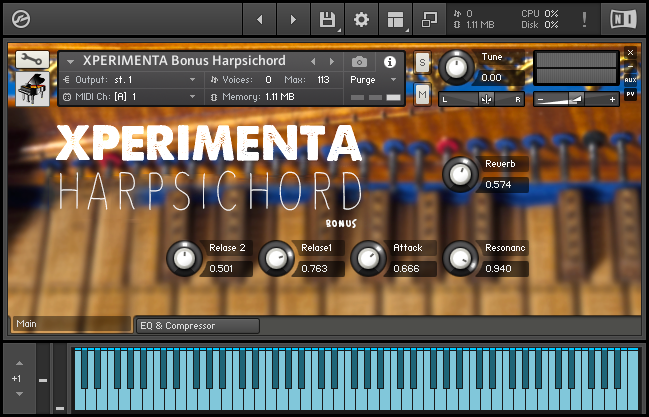649x417 pixels.
Task: Click the instrument name XPERIMENTA Bonus Harpsichord
Action: [184, 61]
